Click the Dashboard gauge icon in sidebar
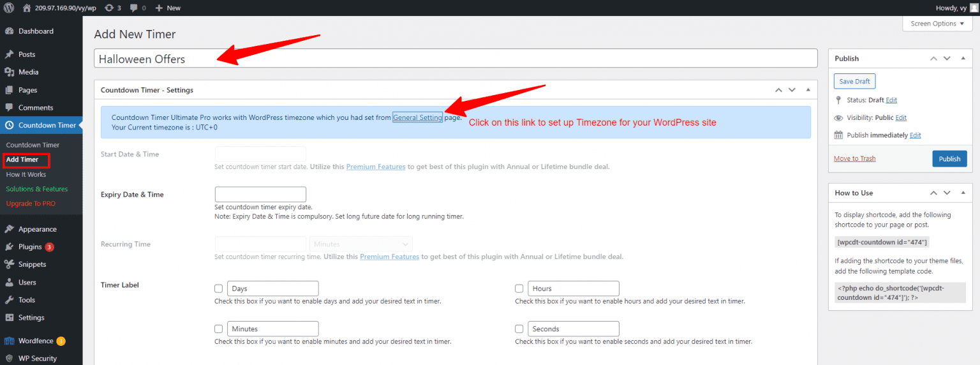 coord(10,31)
